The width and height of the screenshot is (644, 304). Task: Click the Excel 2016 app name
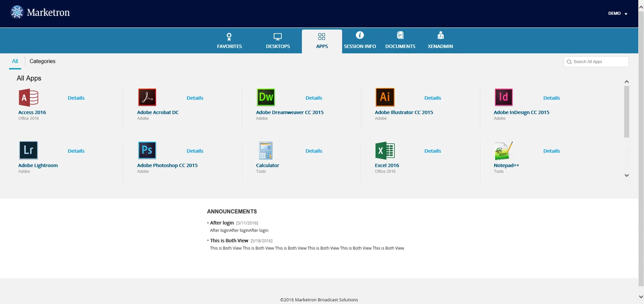(387, 165)
